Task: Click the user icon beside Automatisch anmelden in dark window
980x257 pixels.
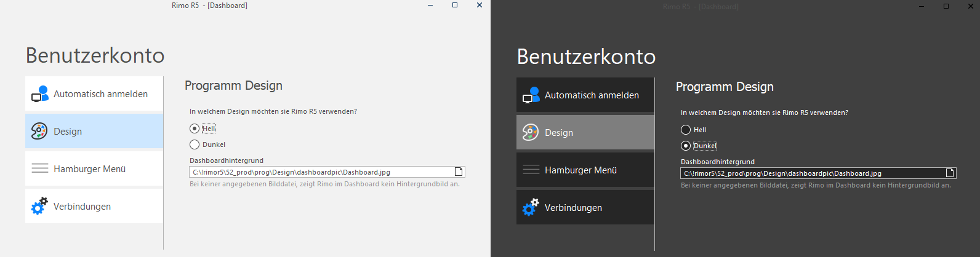Action: (531, 95)
